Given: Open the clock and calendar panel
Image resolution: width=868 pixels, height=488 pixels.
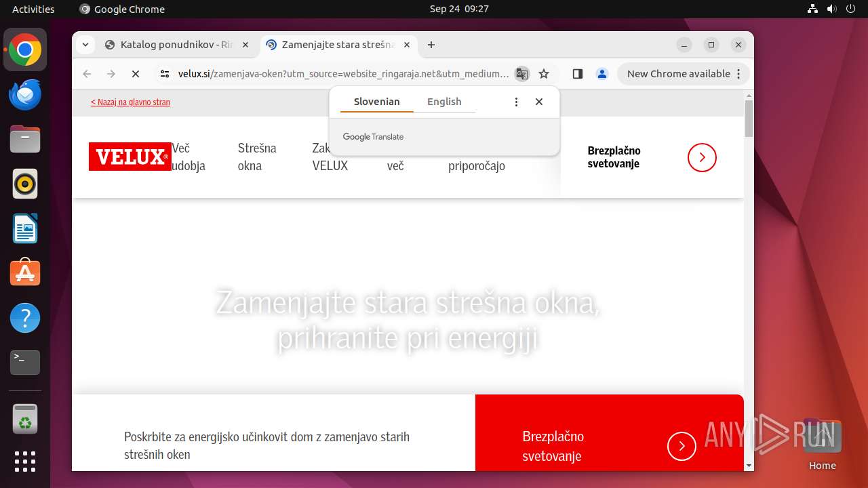Looking at the screenshot, I should [459, 9].
